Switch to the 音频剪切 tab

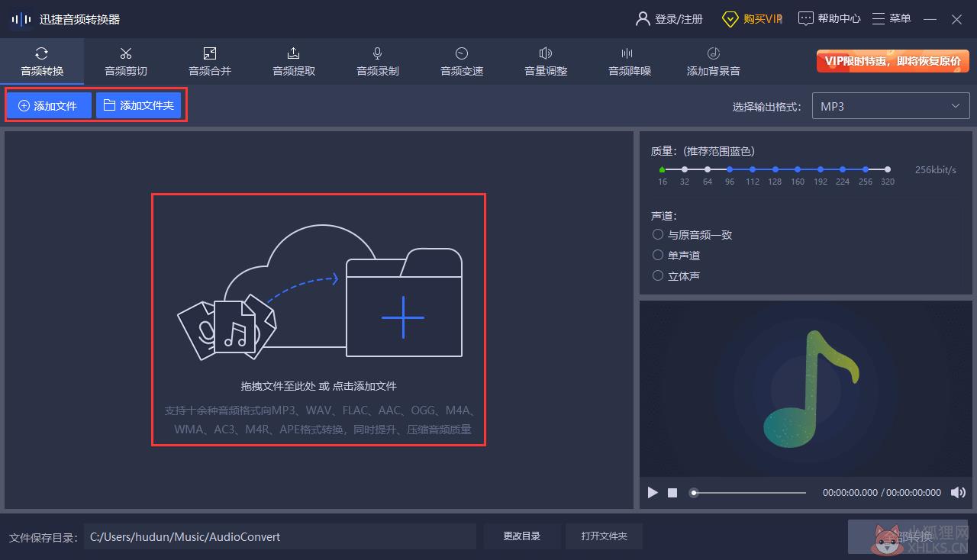[x=126, y=62]
